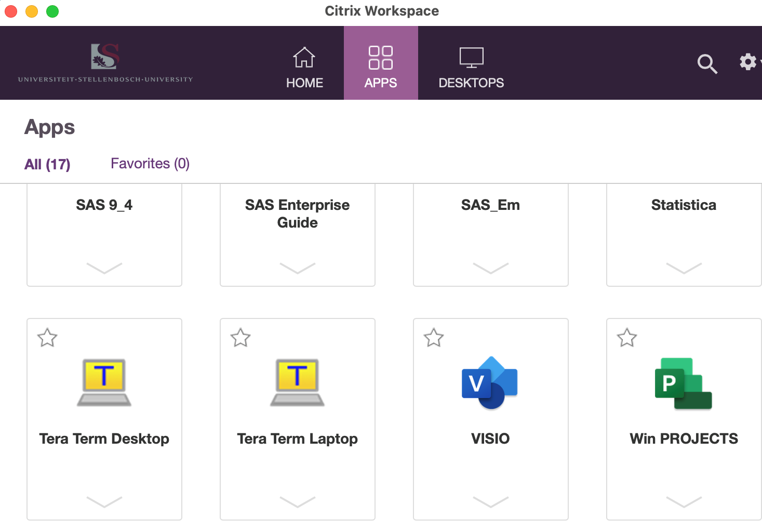Show details chevron for Tera Term Laptop
762x532 pixels.
point(297,501)
